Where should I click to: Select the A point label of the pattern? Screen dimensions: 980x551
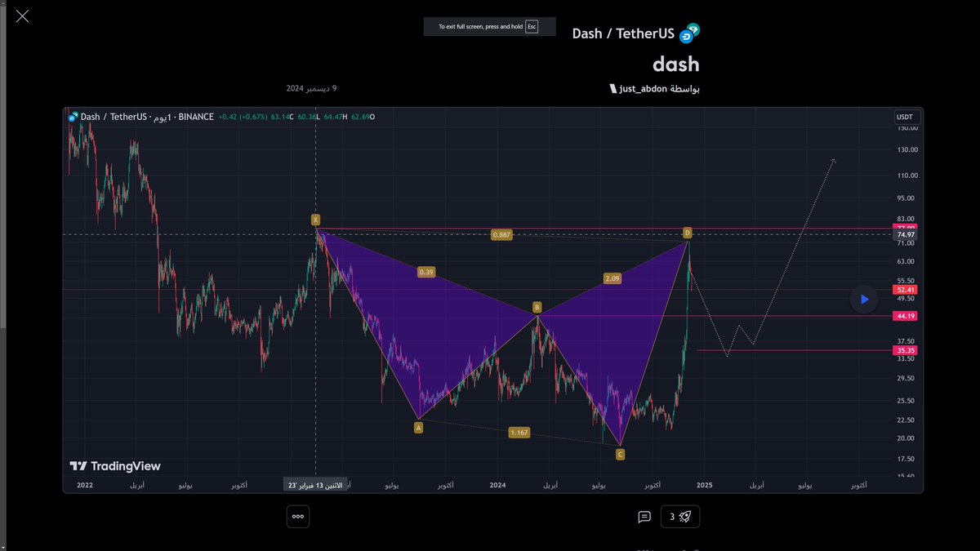coord(418,427)
